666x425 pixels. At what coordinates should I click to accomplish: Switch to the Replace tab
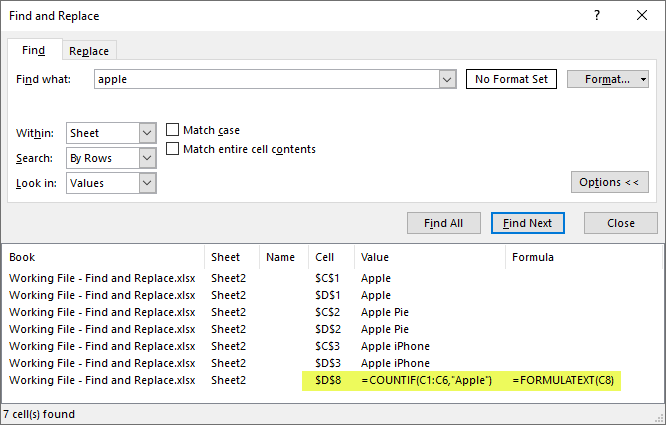(x=89, y=51)
